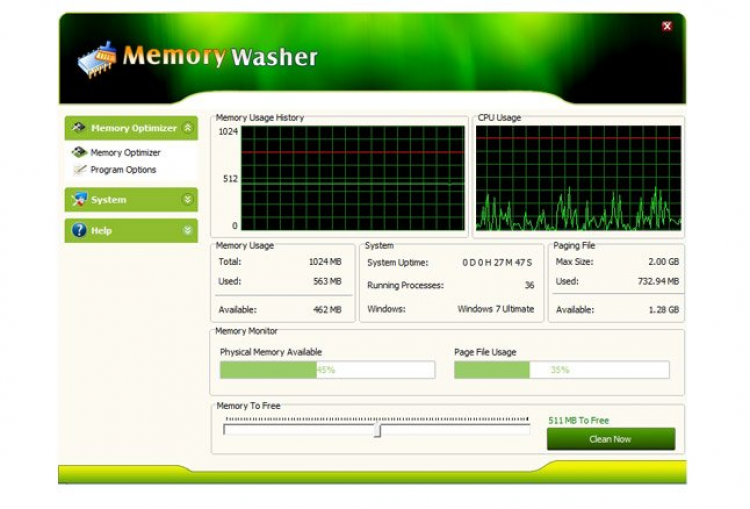
Task: Click the system uptime value 0 D 0 H 27 M 47 S
Action: [497, 263]
